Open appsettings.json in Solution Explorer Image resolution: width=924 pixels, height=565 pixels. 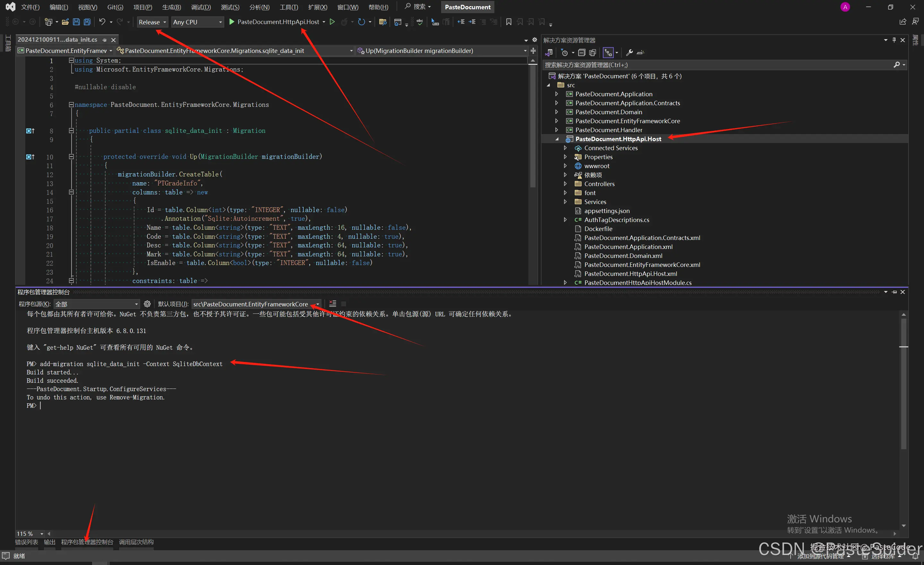pyautogui.click(x=607, y=211)
